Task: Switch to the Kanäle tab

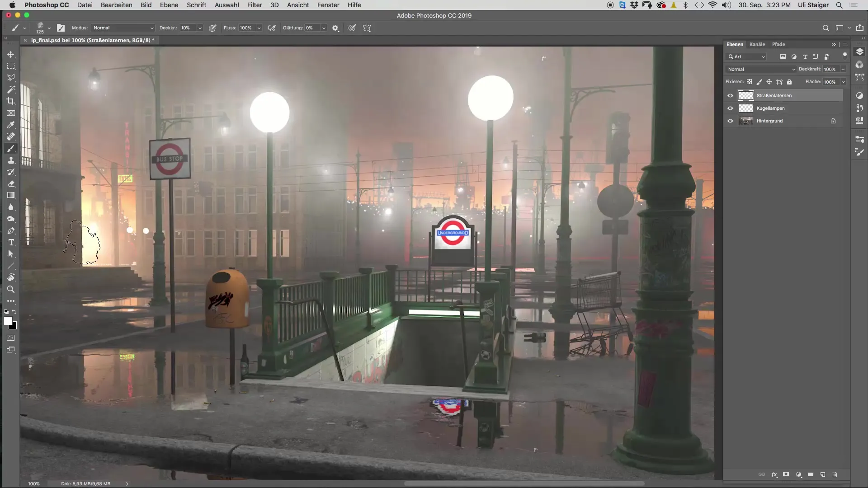Action: [757, 44]
